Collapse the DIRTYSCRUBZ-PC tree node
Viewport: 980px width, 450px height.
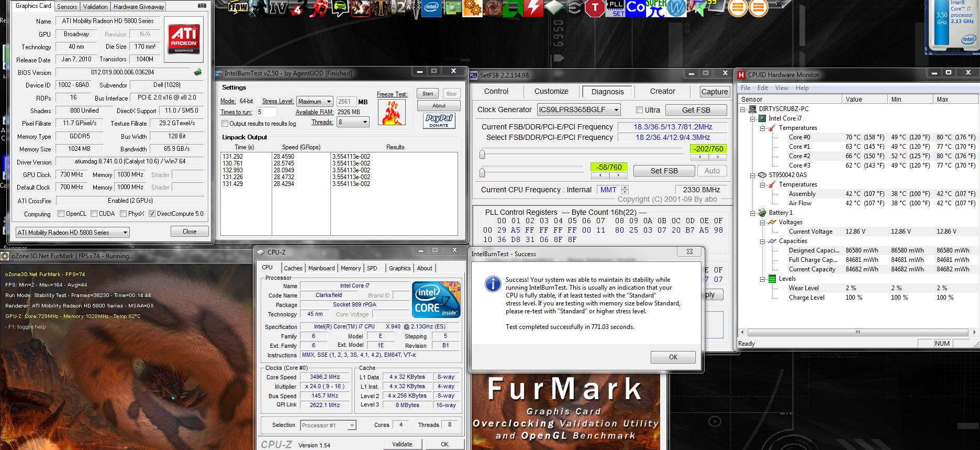pyautogui.click(x=743, y=109)
